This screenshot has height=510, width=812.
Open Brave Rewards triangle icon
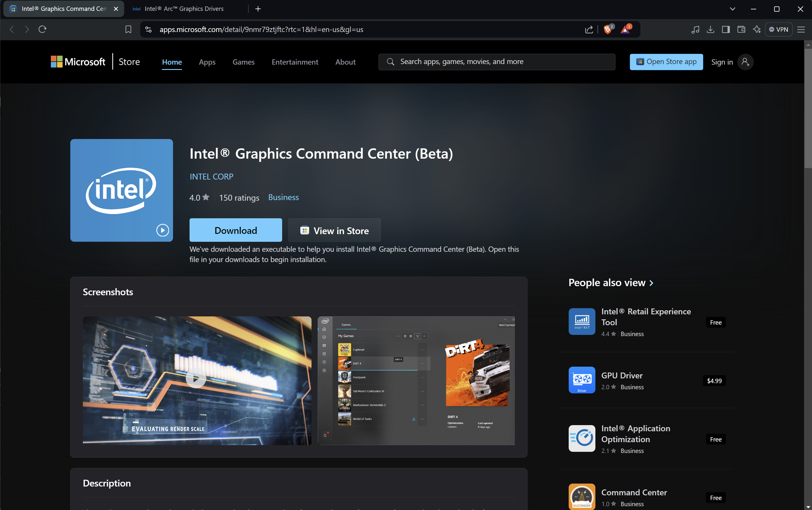point(625,29)
